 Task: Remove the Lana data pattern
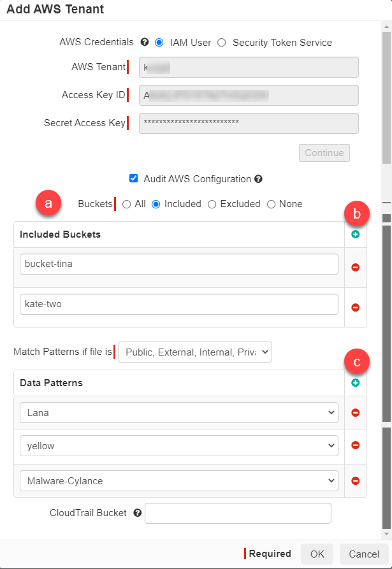356,412
